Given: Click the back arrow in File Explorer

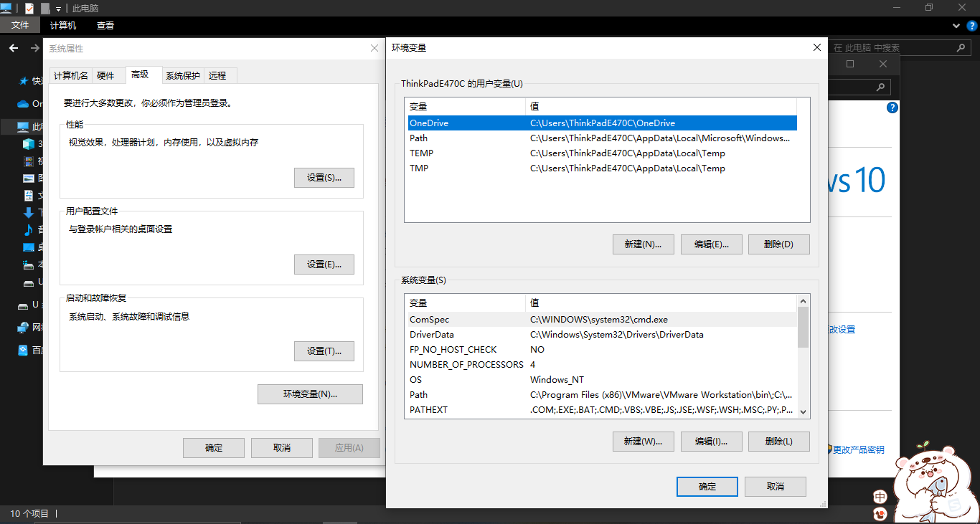Looking at the screenshot, I should 13,48.
